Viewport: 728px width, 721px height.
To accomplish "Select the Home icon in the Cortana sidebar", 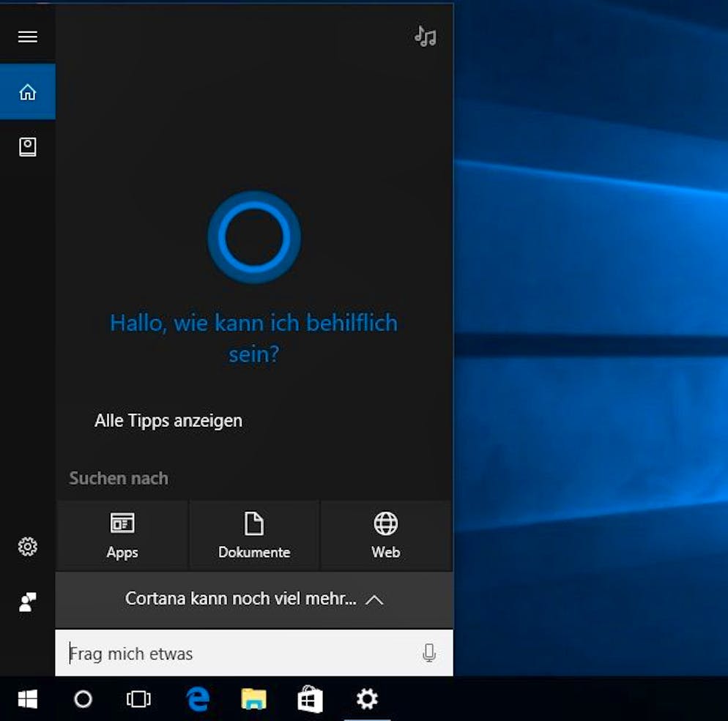I will tap(27, 92).
